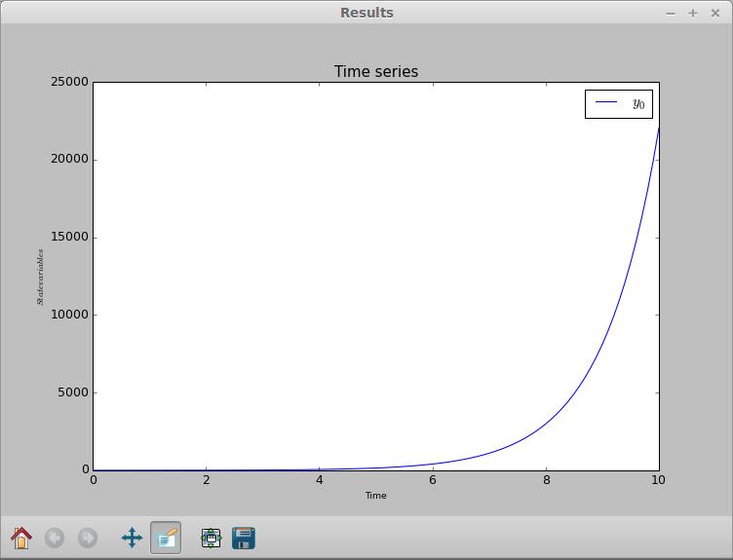Click the 6 x-axis tick label
This screenshot has height=560, width=733.
[x=433, y=480]
